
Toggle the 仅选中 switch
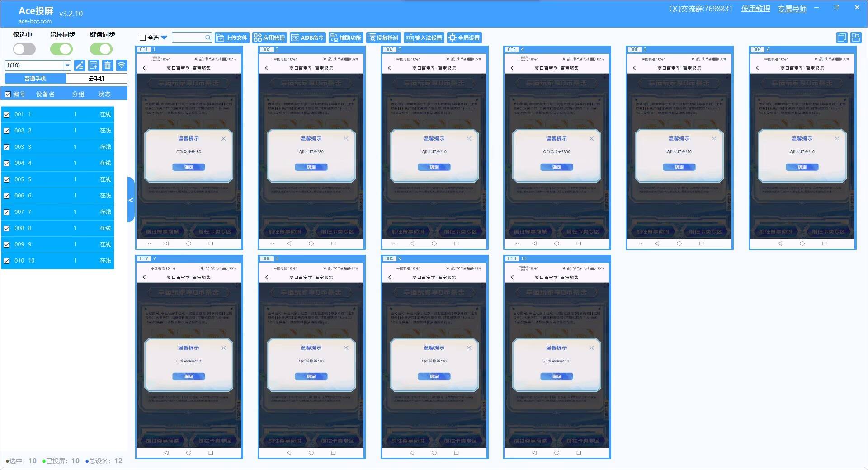24,49
